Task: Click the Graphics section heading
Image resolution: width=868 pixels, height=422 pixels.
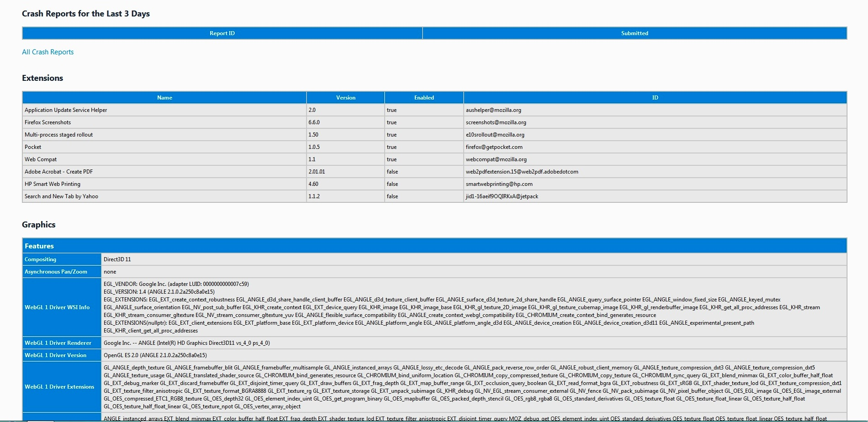Action: [x=39, y=225]
